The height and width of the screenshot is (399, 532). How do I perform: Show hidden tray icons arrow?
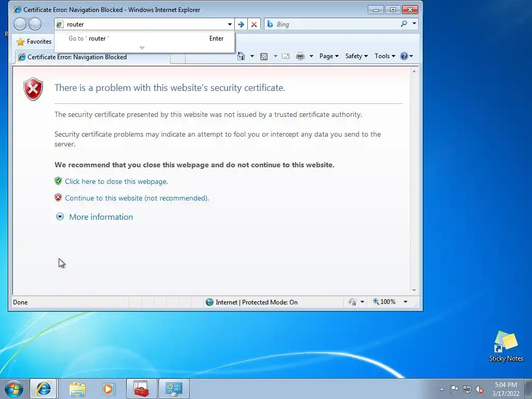pyautogui.click(x=442, y=389)
